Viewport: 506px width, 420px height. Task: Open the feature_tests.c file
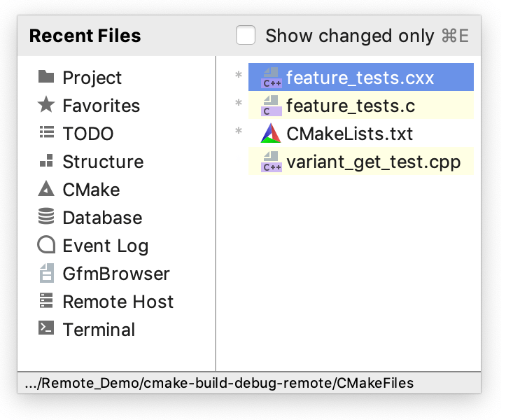[x=350, y=106]
